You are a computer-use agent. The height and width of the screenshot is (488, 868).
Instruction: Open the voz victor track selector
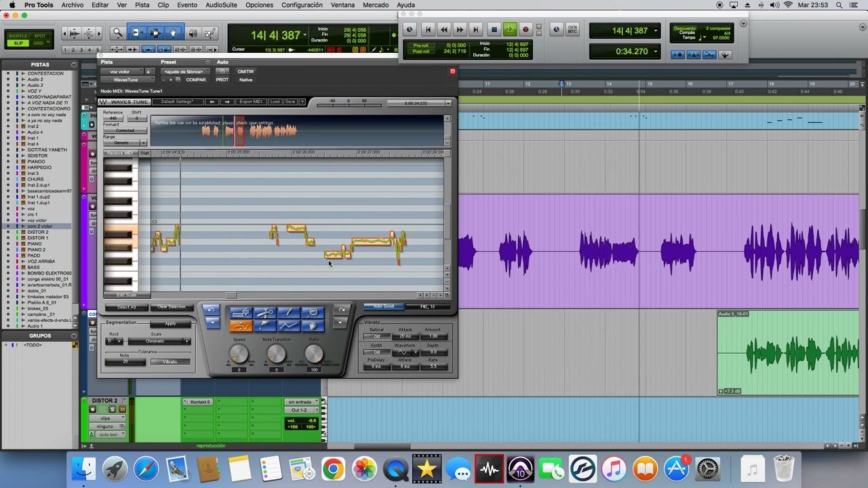pyautogui.click(x=122, y=72)
